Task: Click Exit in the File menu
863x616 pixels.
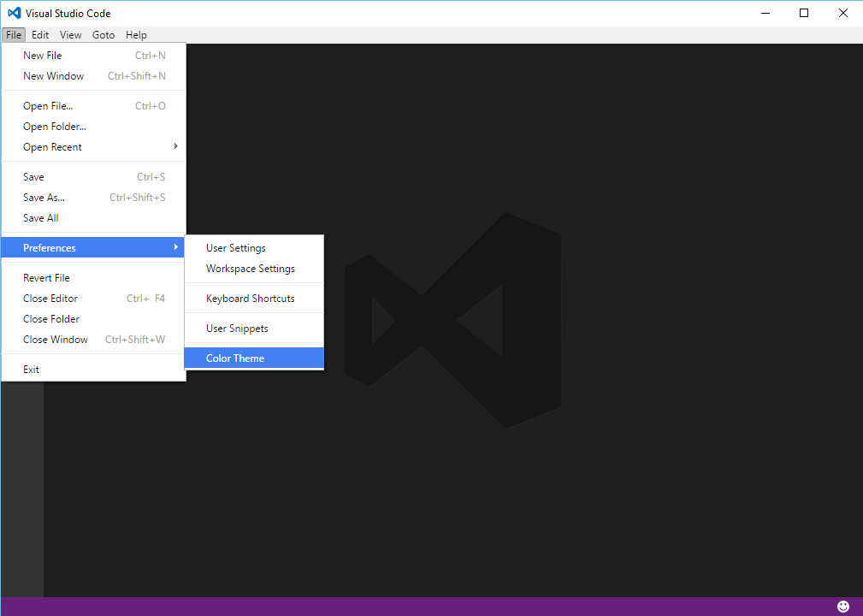Action: click(x=93, y=370)
